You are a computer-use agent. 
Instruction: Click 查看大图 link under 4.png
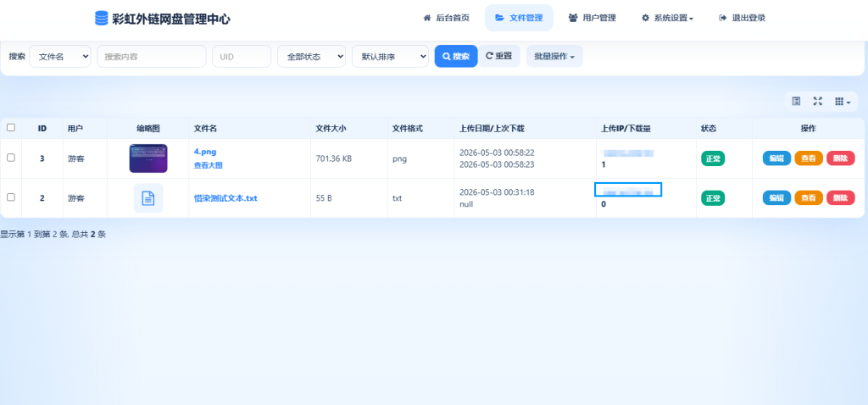click(x=209, y=165)
